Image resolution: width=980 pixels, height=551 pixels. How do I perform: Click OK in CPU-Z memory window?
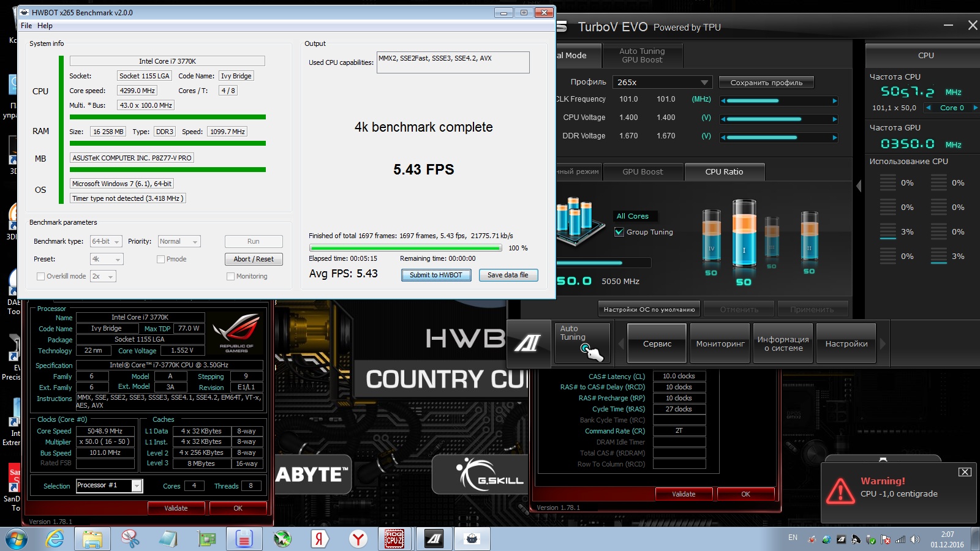[745, 494]
